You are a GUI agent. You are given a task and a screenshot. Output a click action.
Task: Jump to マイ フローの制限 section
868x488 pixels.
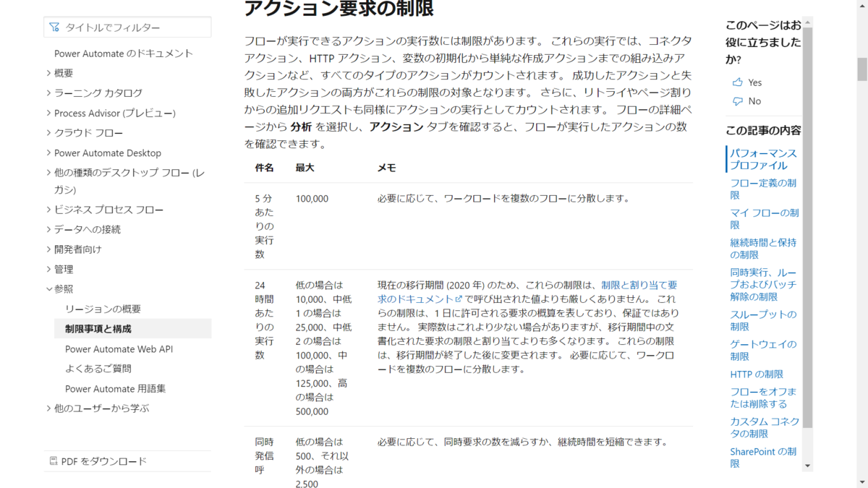click(x=765, y=219)
